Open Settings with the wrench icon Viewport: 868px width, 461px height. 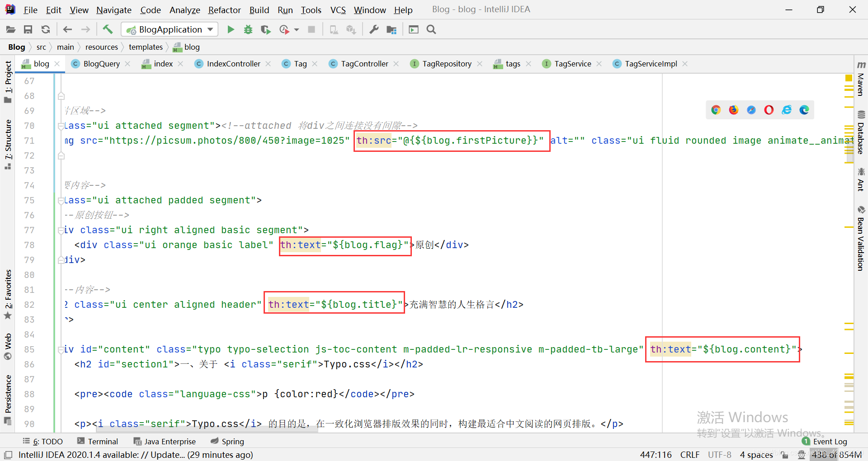[x=374, y=30]
